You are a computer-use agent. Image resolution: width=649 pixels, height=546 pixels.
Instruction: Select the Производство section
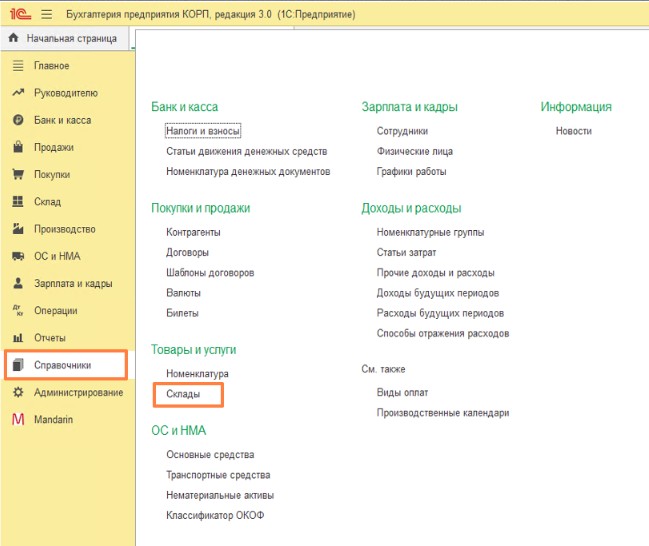65,229
